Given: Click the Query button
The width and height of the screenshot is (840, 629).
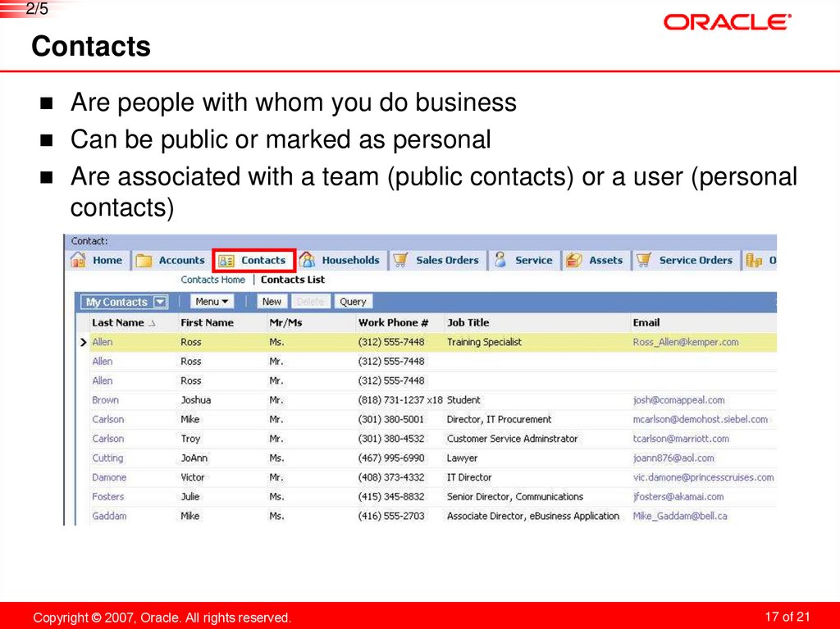Looking at the screenshot, I should [x=353, y=302].
